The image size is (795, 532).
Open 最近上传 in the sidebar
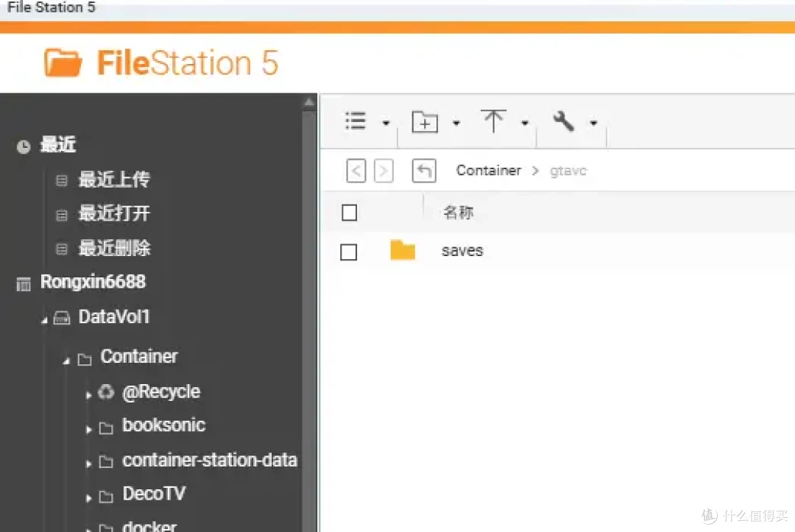pyautogui.click(x=114, y=179)
